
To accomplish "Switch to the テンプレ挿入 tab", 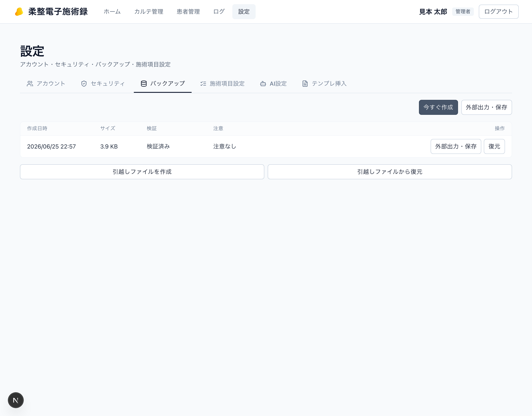I will tap(324, 84).
